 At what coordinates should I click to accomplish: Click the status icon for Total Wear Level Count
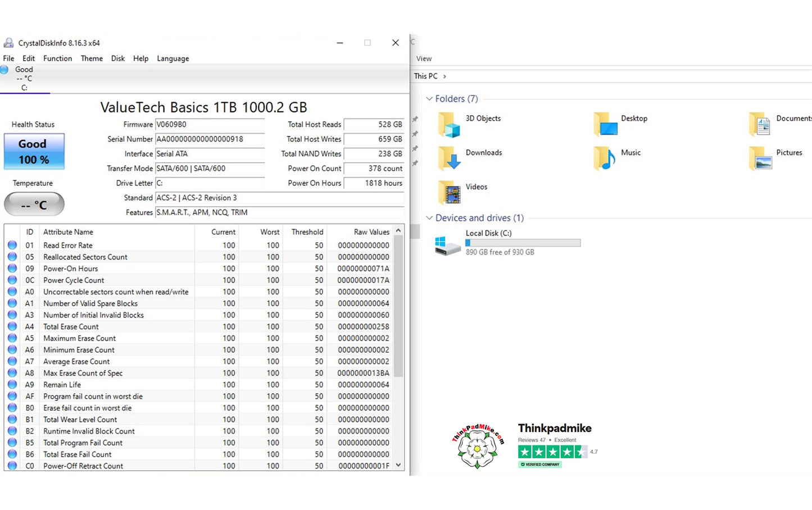tap(12, 420)
